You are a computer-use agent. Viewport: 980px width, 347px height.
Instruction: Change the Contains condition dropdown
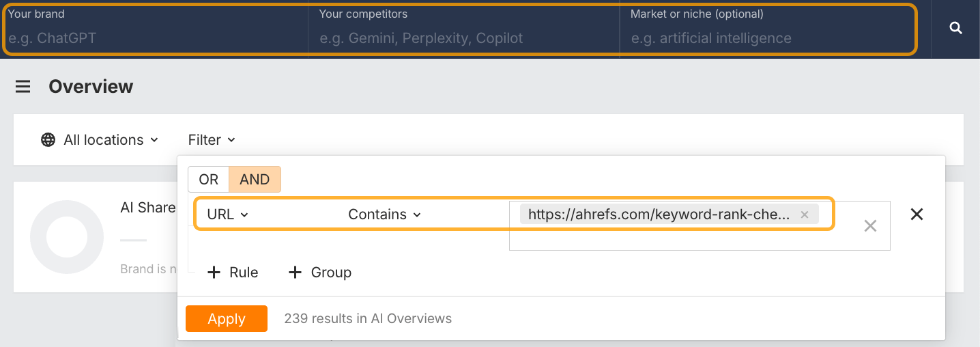tap(384, 214)
